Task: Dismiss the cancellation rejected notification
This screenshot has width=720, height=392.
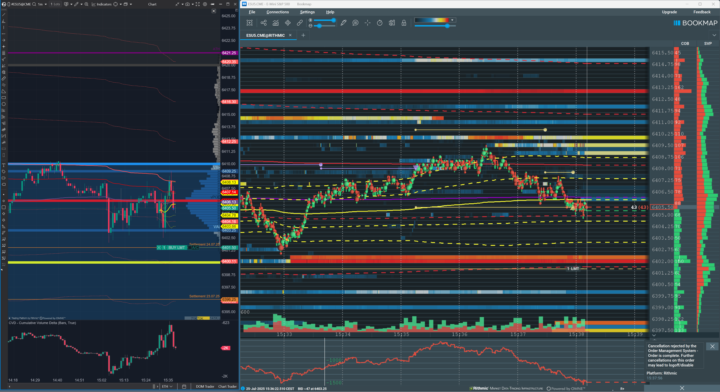Action: [x=712, y=347]
